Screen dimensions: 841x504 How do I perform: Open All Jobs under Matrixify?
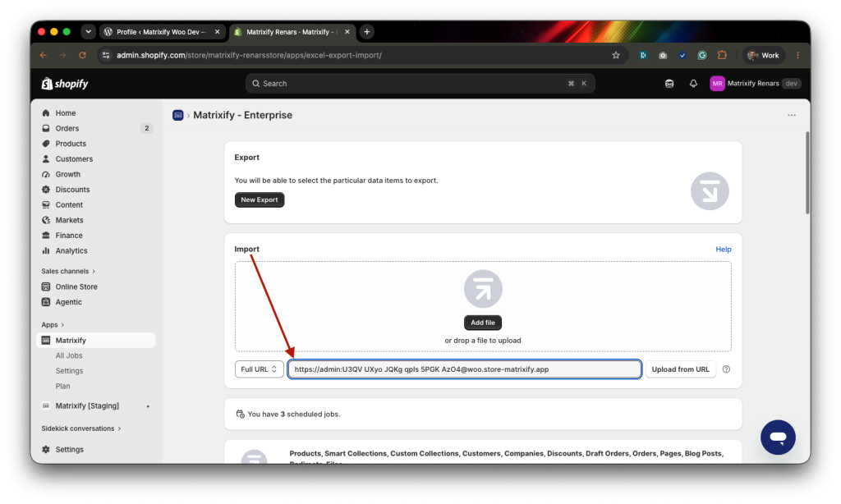(69, 355)
